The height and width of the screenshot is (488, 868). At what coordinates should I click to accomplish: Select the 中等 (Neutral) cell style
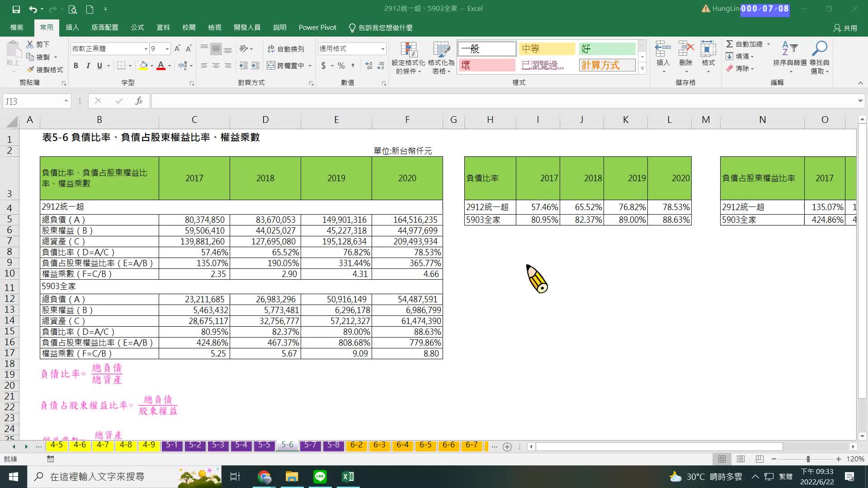coord(547,48)
